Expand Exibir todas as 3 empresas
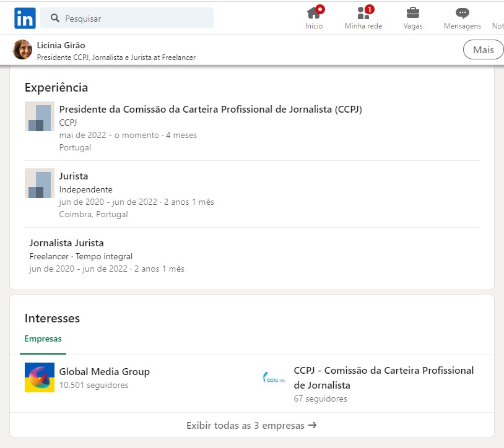Viewport: 504px width, 448px height. coord(251,426)
